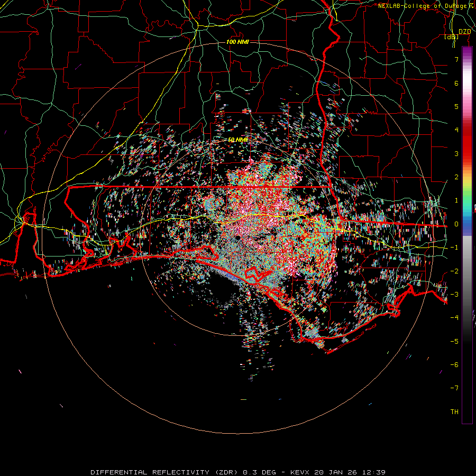
Task: Click the 50 NMI range ring label
Action: tap(238, 140)
